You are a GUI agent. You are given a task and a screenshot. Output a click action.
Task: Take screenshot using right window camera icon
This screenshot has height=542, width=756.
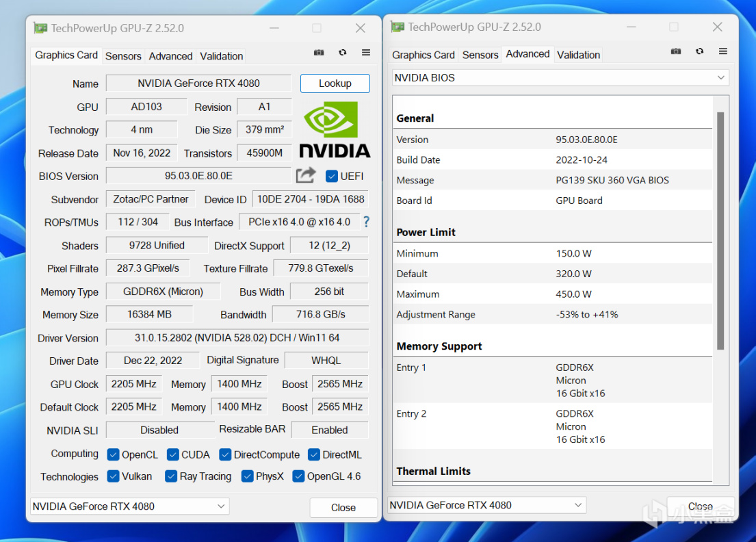[x=676, y=51]
